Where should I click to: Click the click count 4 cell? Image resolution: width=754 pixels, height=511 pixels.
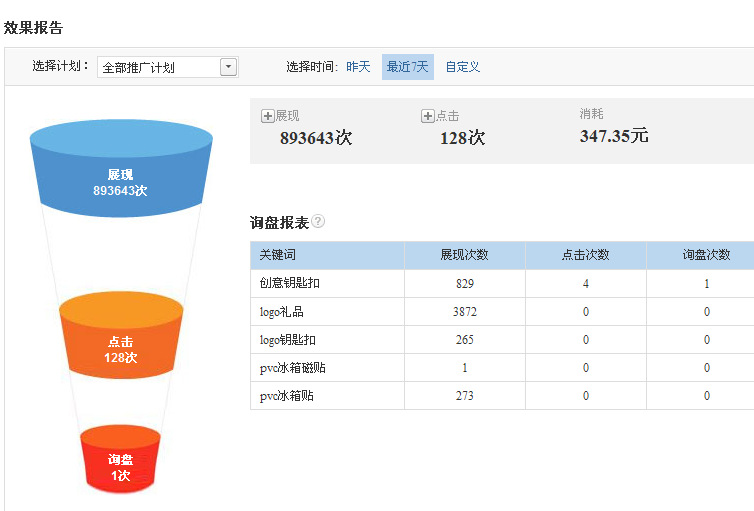point(586,284)
